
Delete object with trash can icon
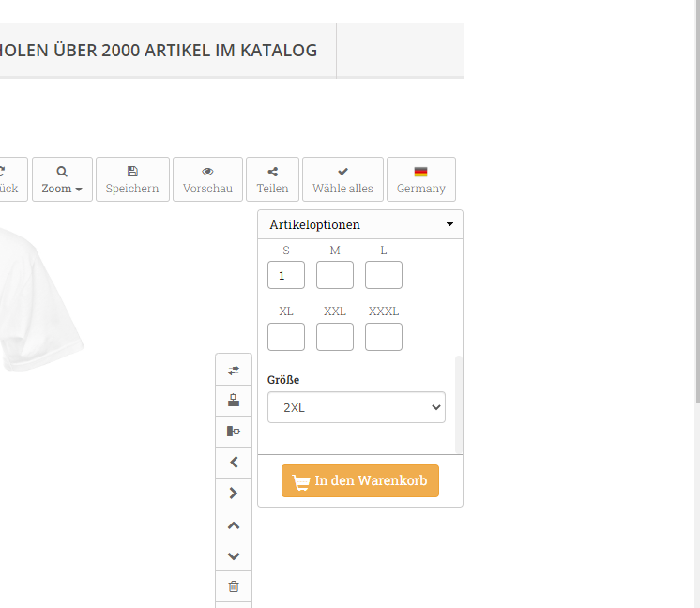[234, 586]
